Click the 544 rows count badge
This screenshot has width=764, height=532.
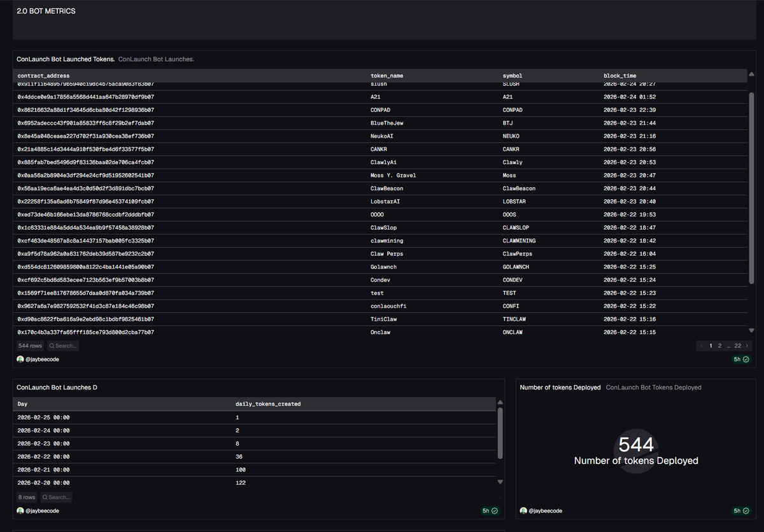(31, 346)
